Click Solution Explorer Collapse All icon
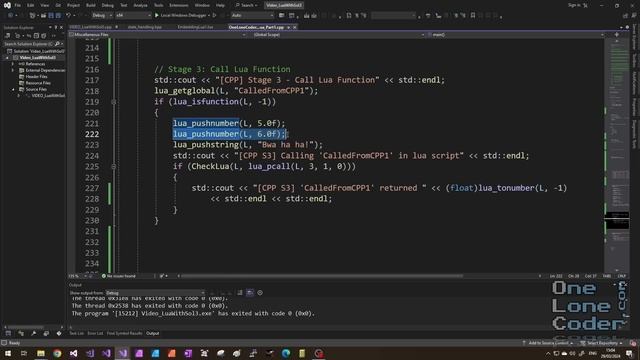Image resolution: width=640 pixels, height=360 pixels. [x=36, y=36]
